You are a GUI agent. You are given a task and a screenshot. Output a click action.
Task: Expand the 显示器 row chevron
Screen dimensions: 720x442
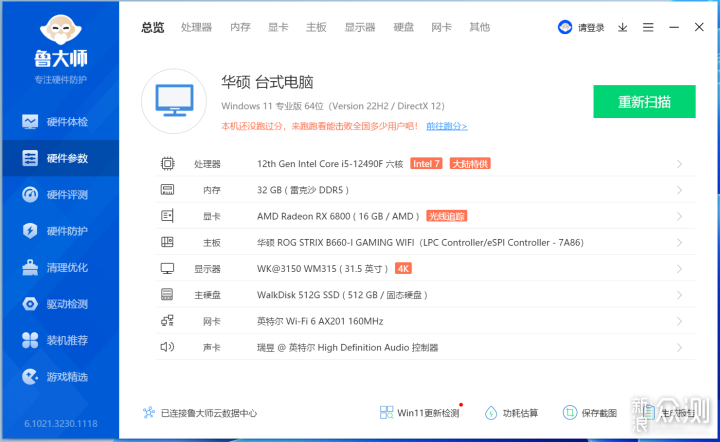pos(680,269)
